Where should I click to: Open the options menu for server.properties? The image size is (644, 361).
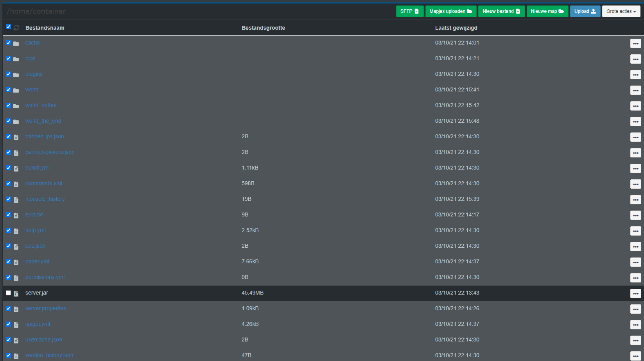[x=635, y=309]
